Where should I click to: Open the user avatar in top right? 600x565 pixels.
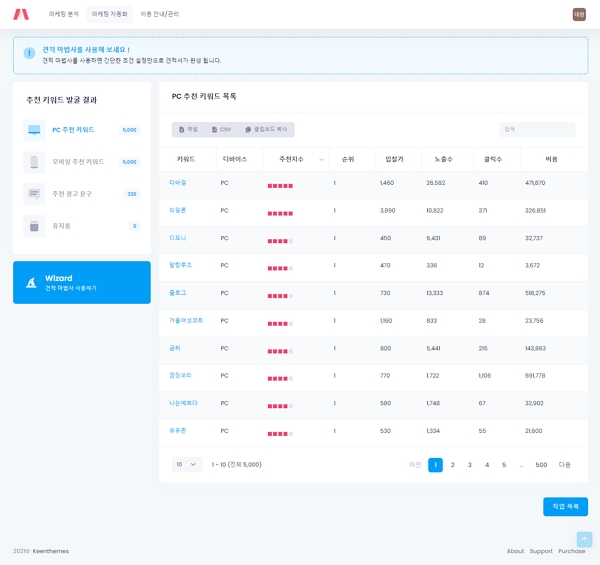point(579,14)
